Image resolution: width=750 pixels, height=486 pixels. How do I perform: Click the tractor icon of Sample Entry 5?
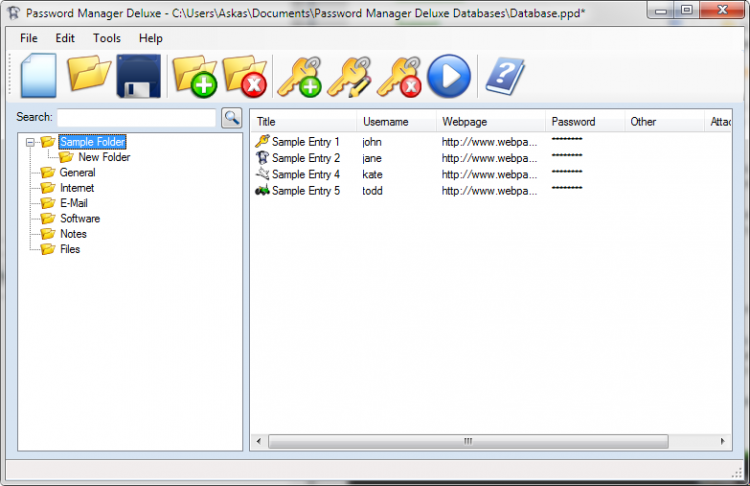click(x=262, y=190)
